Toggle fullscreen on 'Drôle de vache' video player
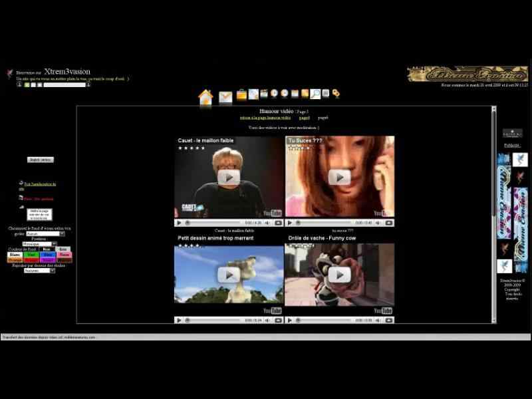Screen dimensions: 532x399 tap(389, 320)
